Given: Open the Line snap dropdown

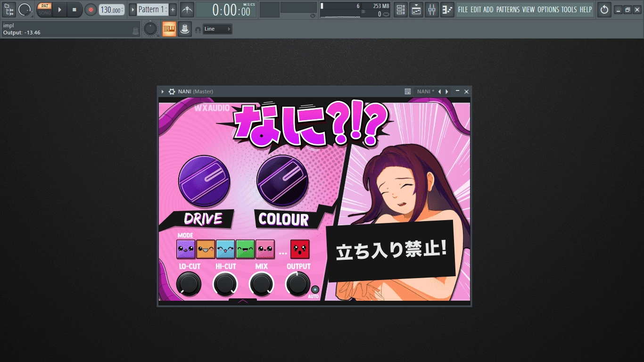Looking at the screenshot, I should [x=217, y=29].
